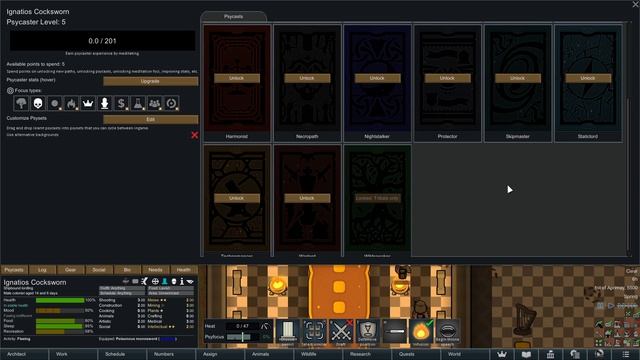Open the Schedule Anything dropdown
This screenshot has height=360, width=640.
pos(122,293)
